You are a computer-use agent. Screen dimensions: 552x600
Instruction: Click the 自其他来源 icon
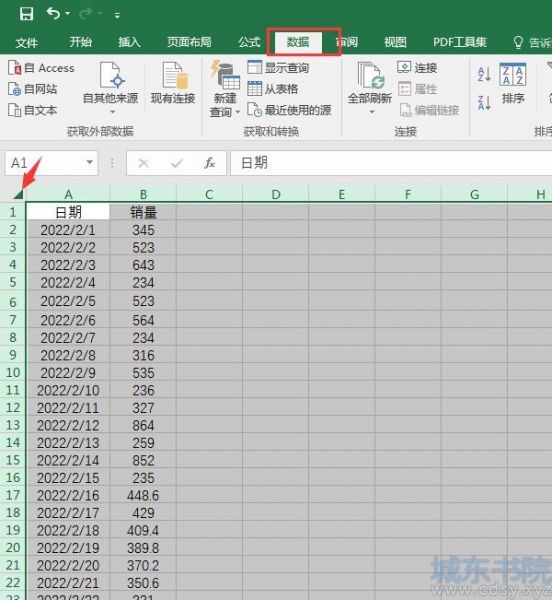111,75
